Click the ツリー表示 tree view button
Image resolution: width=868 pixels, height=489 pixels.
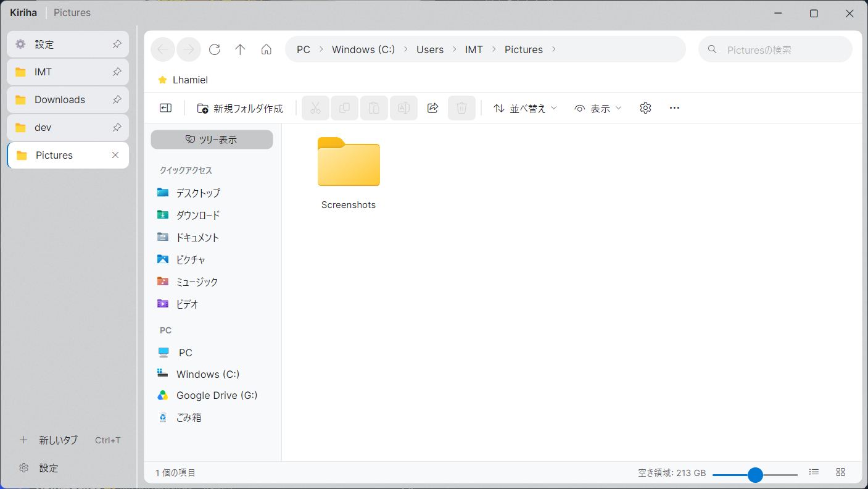click(212, 140)
